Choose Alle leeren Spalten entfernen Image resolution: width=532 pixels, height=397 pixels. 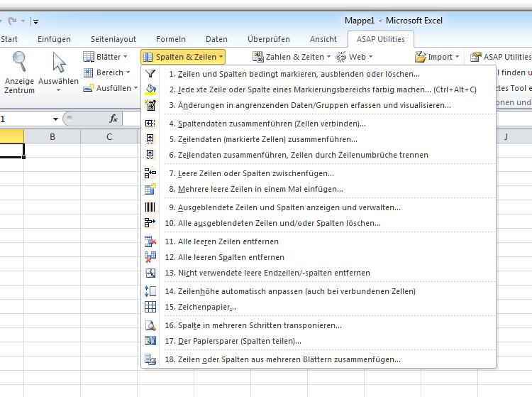[x=318, y=257]
